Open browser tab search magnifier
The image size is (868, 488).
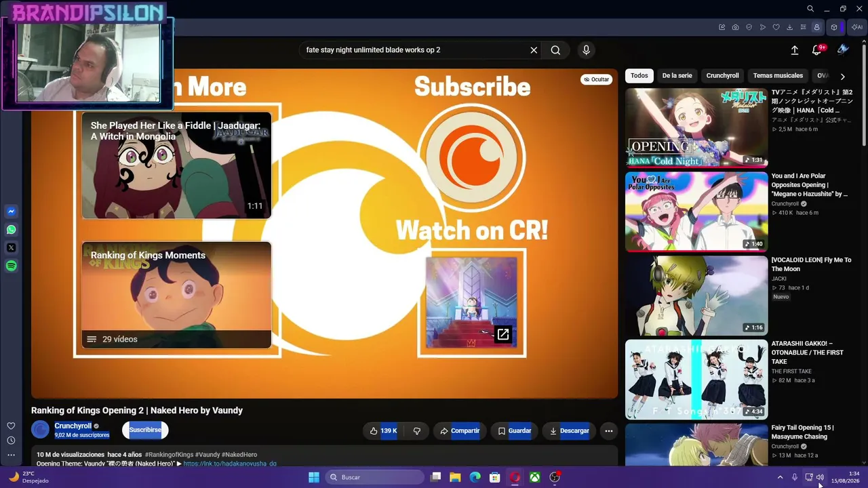point(810,9)
